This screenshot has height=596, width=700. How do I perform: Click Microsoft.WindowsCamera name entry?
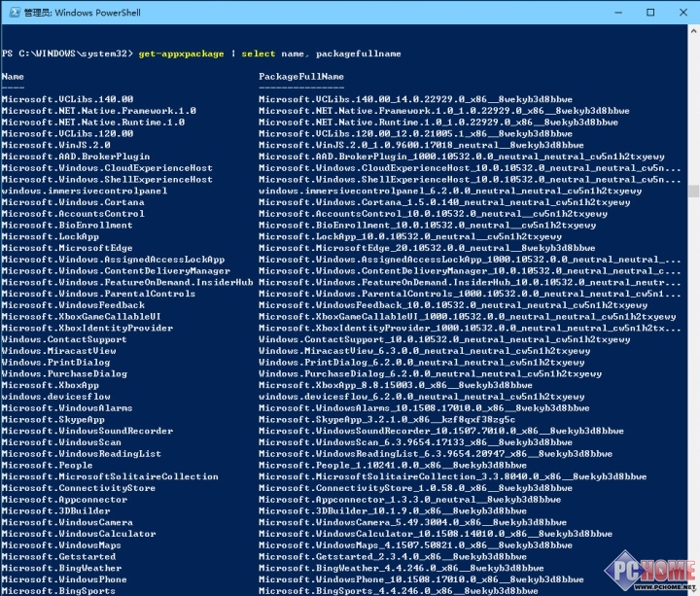(x=67, y=523)
